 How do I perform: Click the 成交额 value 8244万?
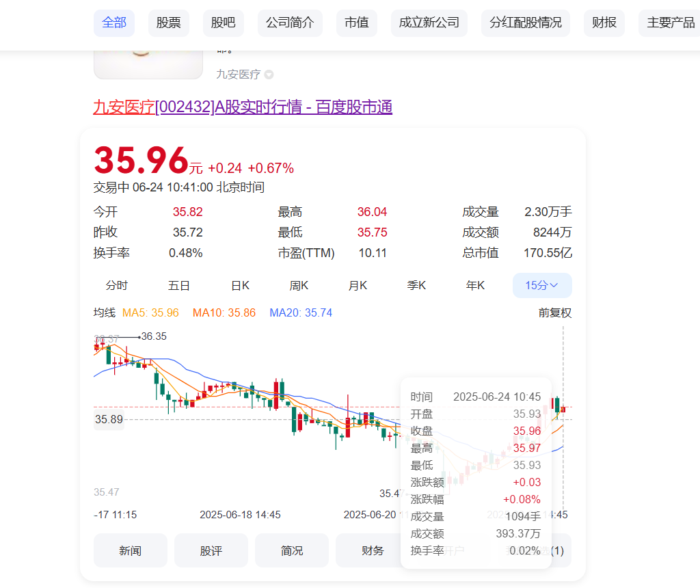pyautogui.click(x=552, y=232)
